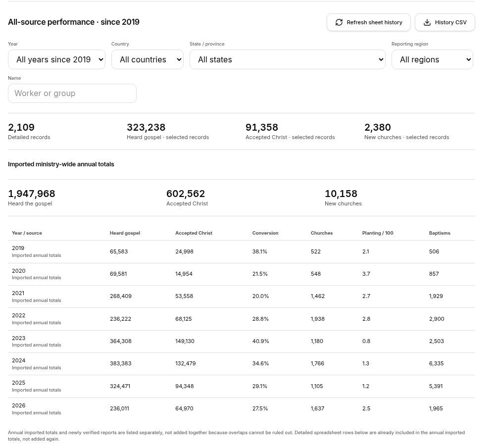Click accepted Christ value 132,479
This screenshot has height=448, width=493.
pyautogui.click(x=186, y=363)
